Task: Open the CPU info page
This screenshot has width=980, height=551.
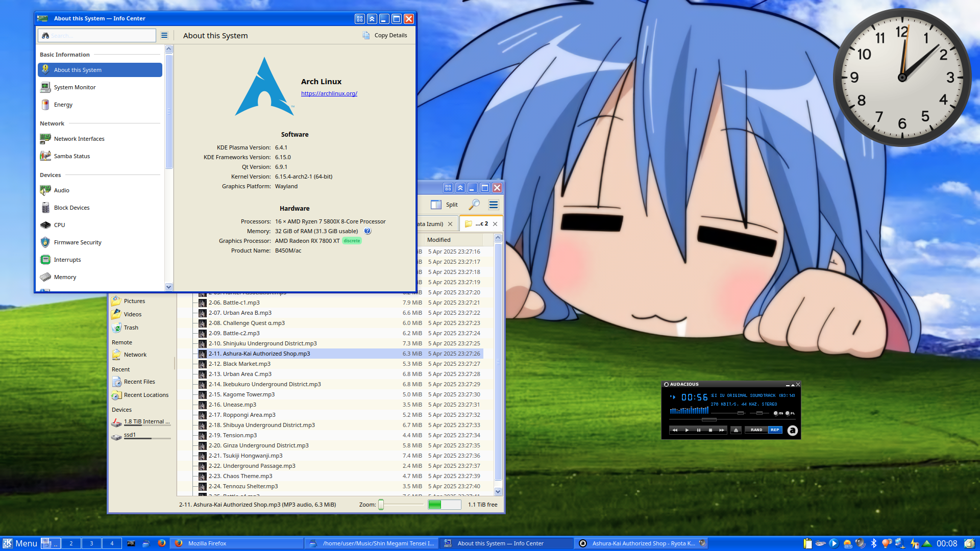Action: point(100,225)
